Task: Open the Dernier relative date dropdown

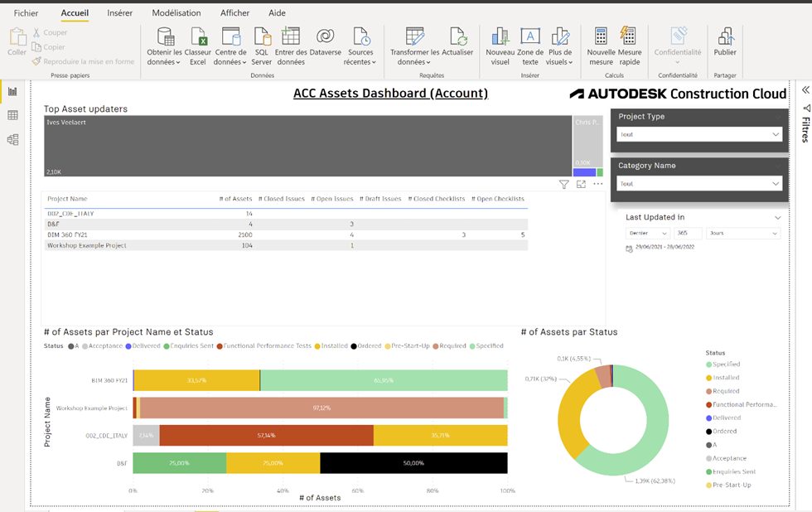Action: [x=648, y=234]
